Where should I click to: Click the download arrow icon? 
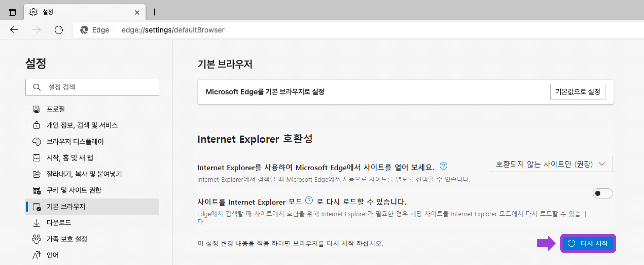tap(37, 223)
